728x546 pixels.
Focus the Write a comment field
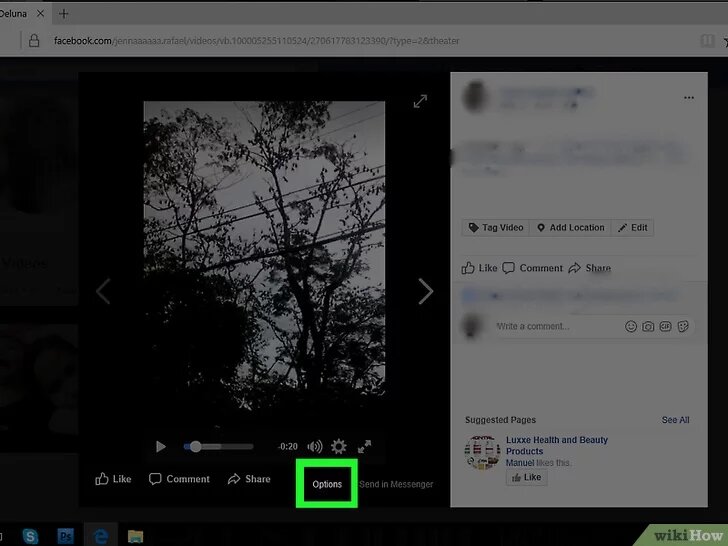click(x=555, y=326)
